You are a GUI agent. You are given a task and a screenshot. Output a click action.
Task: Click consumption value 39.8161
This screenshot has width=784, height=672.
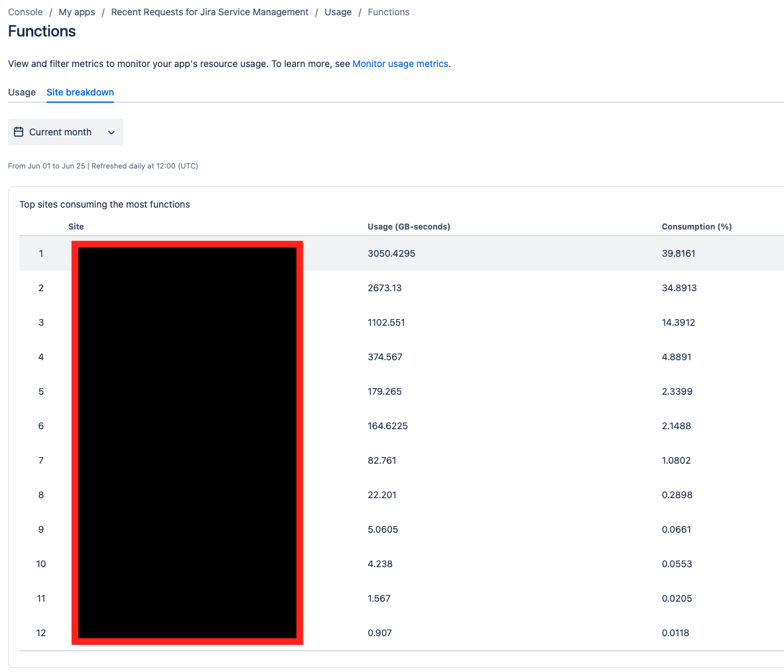[x=679, y=253]
